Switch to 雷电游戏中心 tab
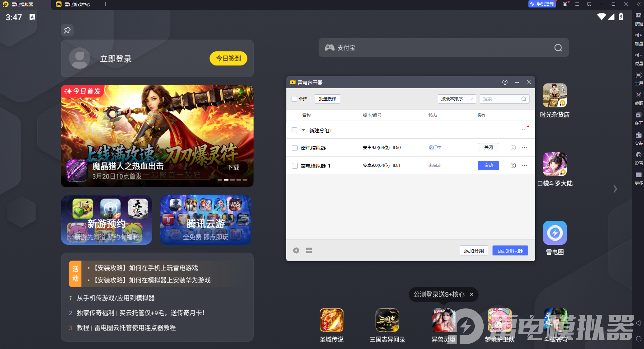The height and width of the screenshot is (349, 644). pyautogui.click(x=77, y=5)
